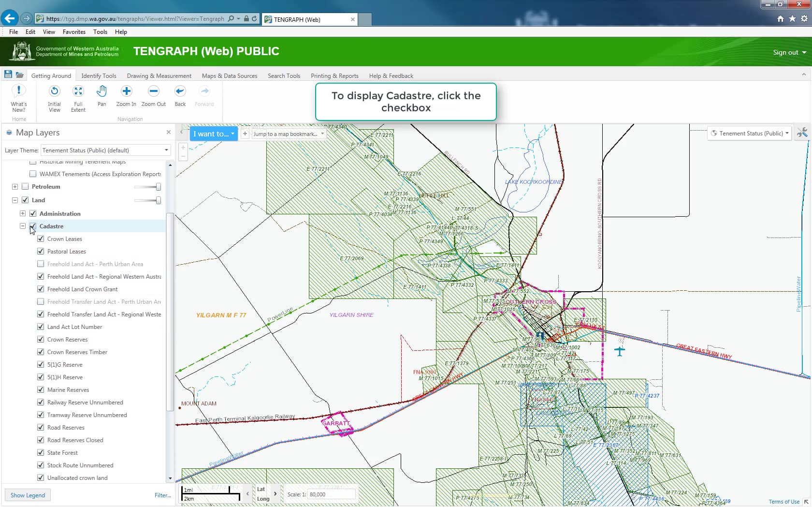The width and height of the screenshot is (812, 507).
Task: Enable the Petroleum layer checkbox
Action: (25, 186)
